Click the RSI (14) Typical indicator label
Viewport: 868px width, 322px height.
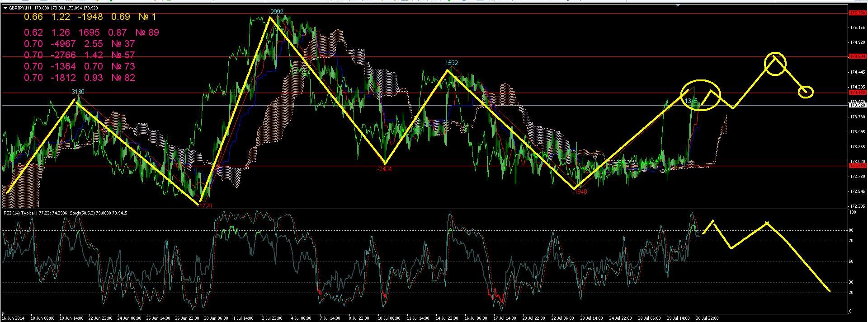[19, 213]
